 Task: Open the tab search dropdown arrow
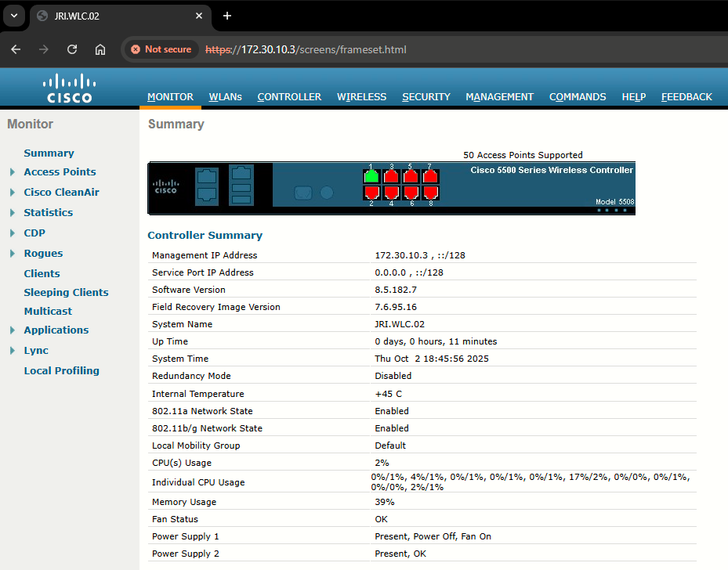click(x=14, y=16)
